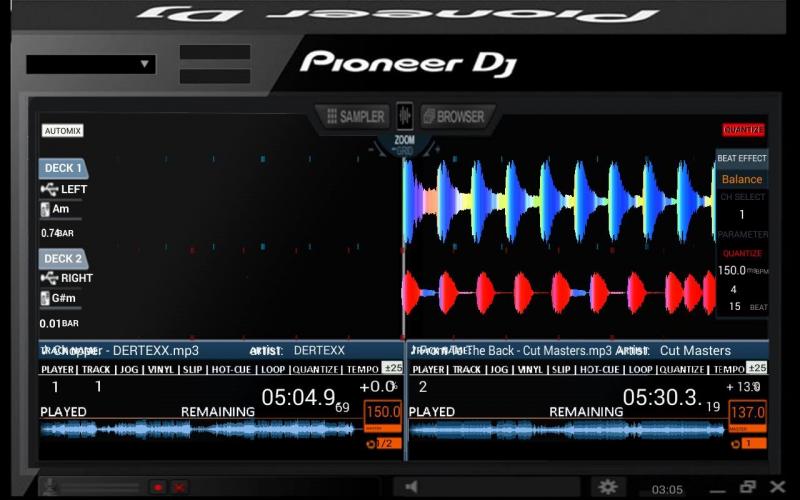
Task: Click the key icon beside G#m
Action: click(45, 298)
